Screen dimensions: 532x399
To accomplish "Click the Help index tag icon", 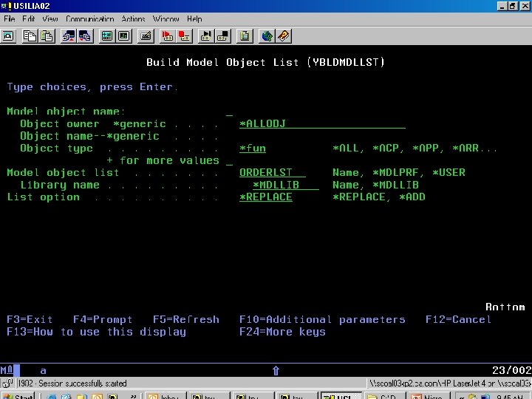I will click(x=284, y=36).
